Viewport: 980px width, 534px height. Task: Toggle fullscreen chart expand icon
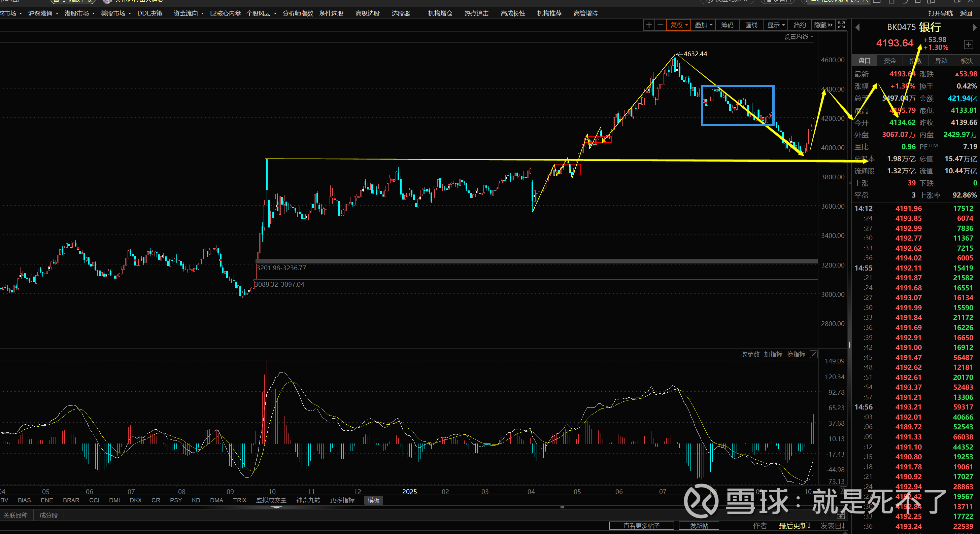841,25
